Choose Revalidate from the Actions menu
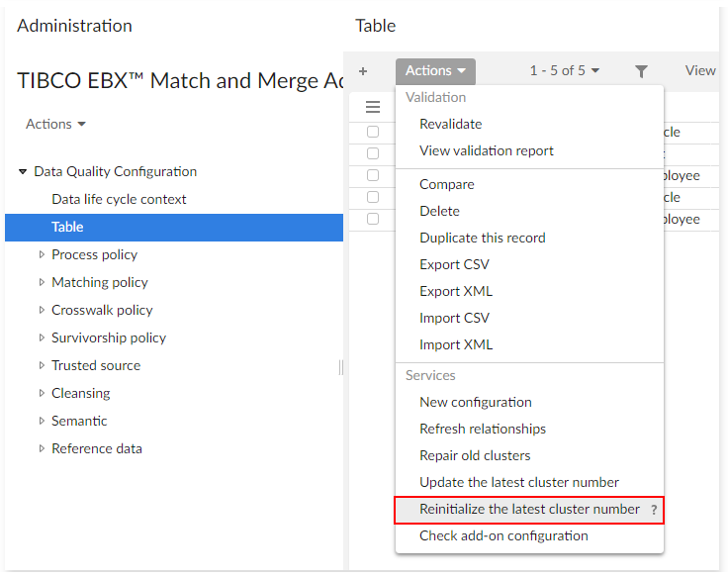Image resolution: width=728 pixels, height=579 pixels. click(x=451, y=124)
